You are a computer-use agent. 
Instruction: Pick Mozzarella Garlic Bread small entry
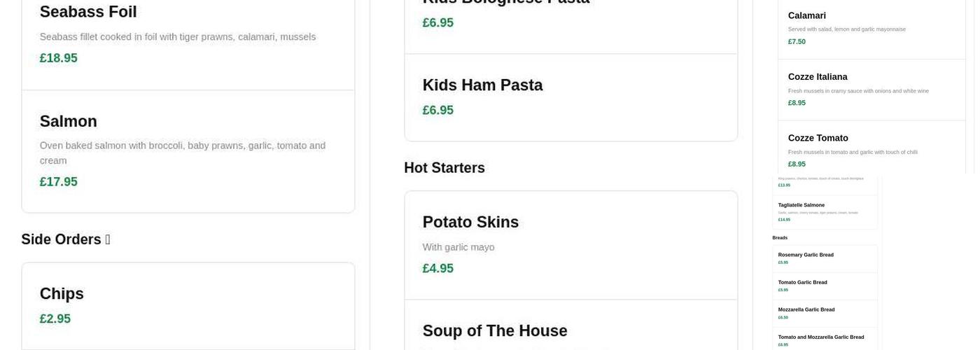(x=806, y=309)
